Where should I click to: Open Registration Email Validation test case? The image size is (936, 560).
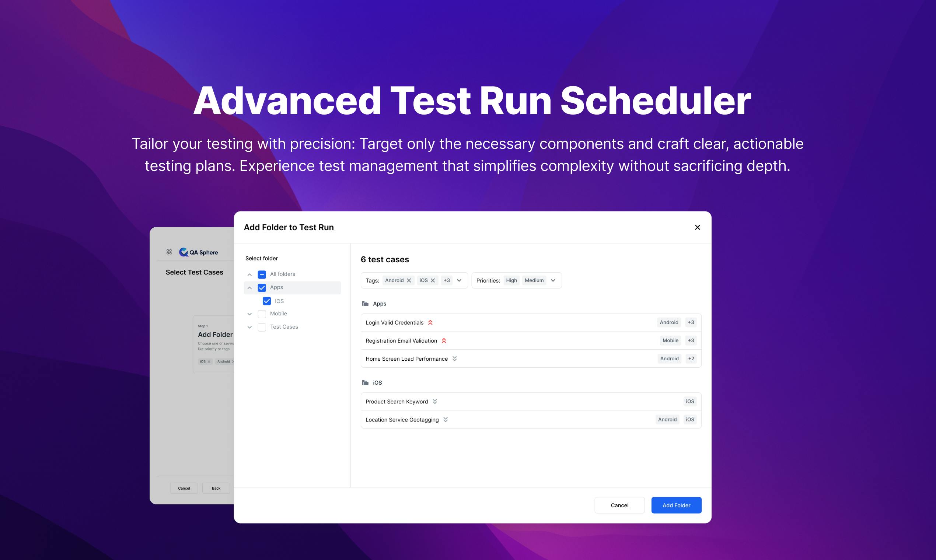[531, 340]
